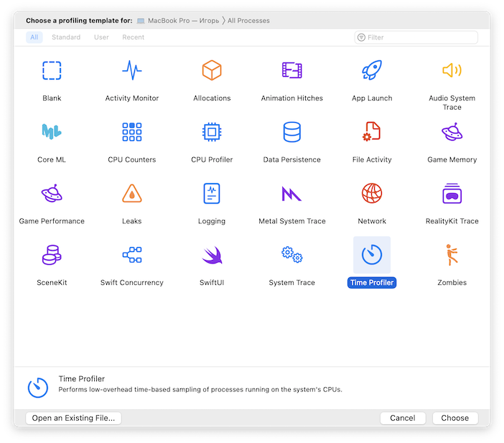504x443 pixels.
Task: Choose the RealityKit Trace headset icon
Action: (x=452, y=194)
